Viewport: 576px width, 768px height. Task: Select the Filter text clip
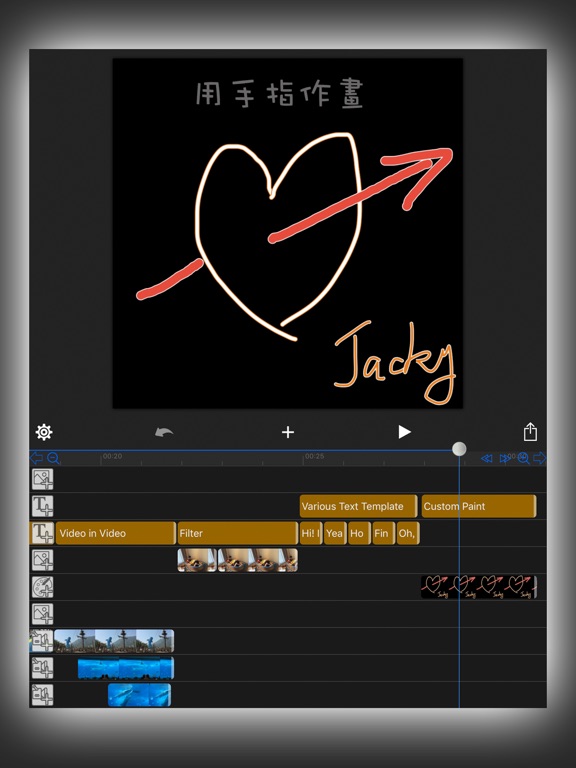click(238, 533)
